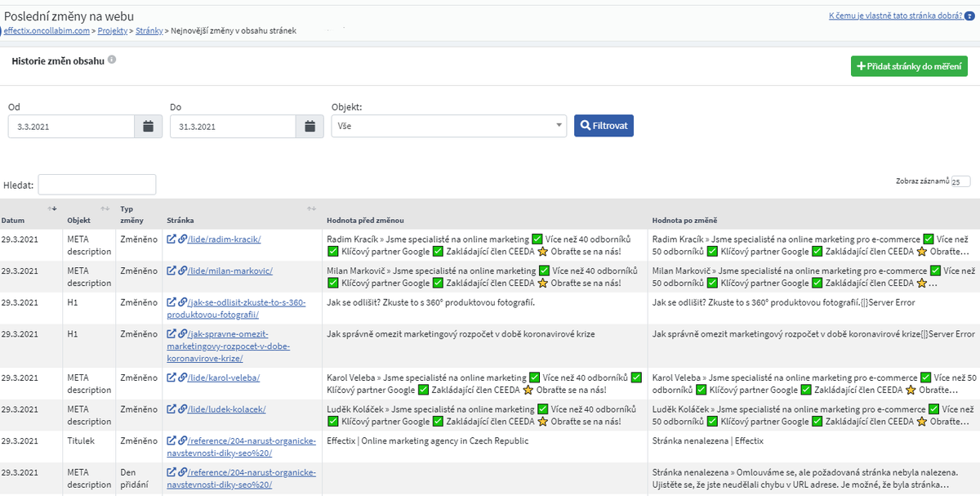Open the /lide/radim-kracik/ page link
The width and height of the screenshot is (980, 496).
click(x=225, y=239)
